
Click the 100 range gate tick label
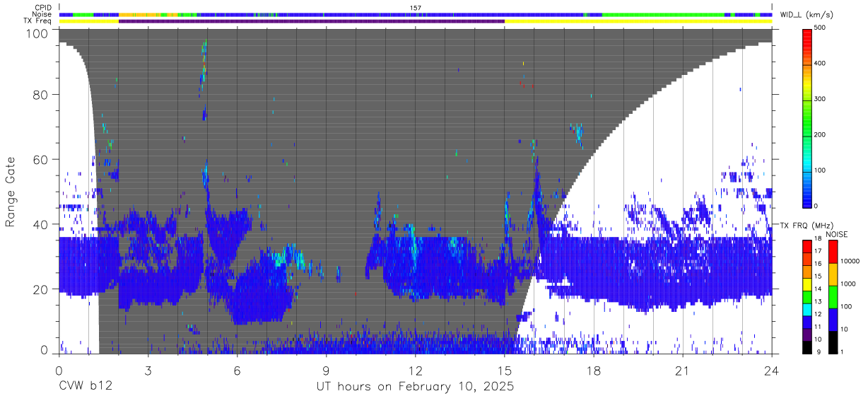click(38, 33)
